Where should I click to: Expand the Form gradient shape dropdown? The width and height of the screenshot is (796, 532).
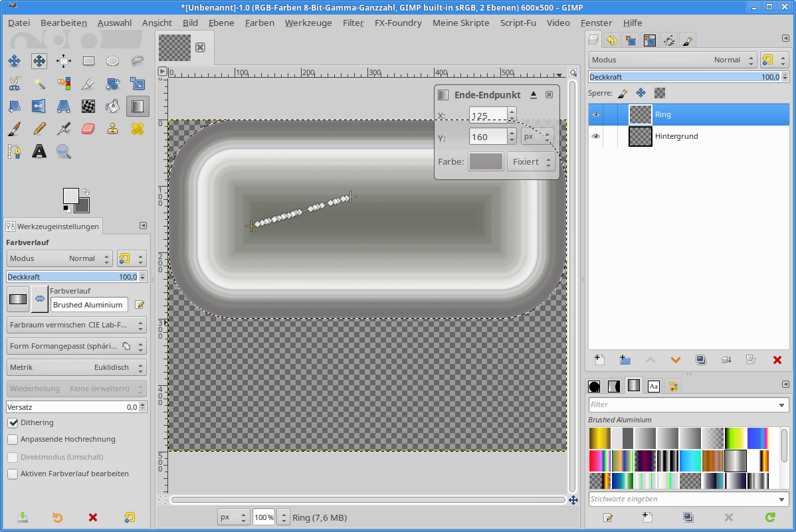click(x=76, y=346)
